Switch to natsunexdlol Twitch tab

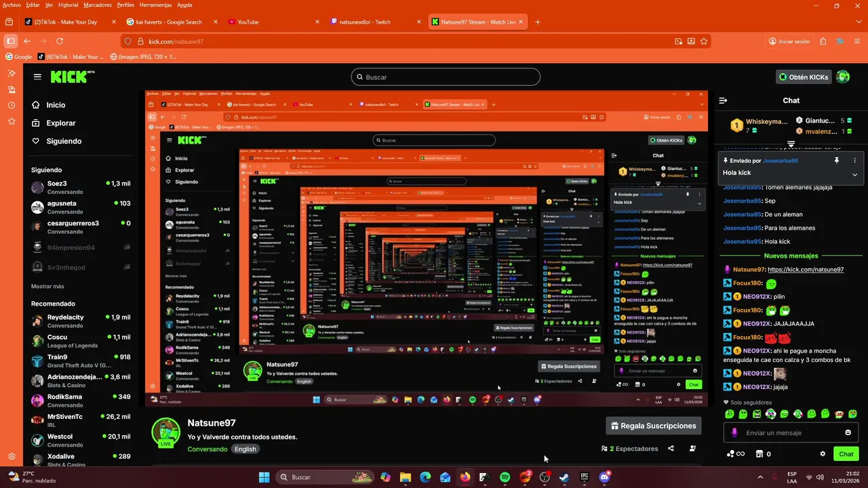point(374,22)
